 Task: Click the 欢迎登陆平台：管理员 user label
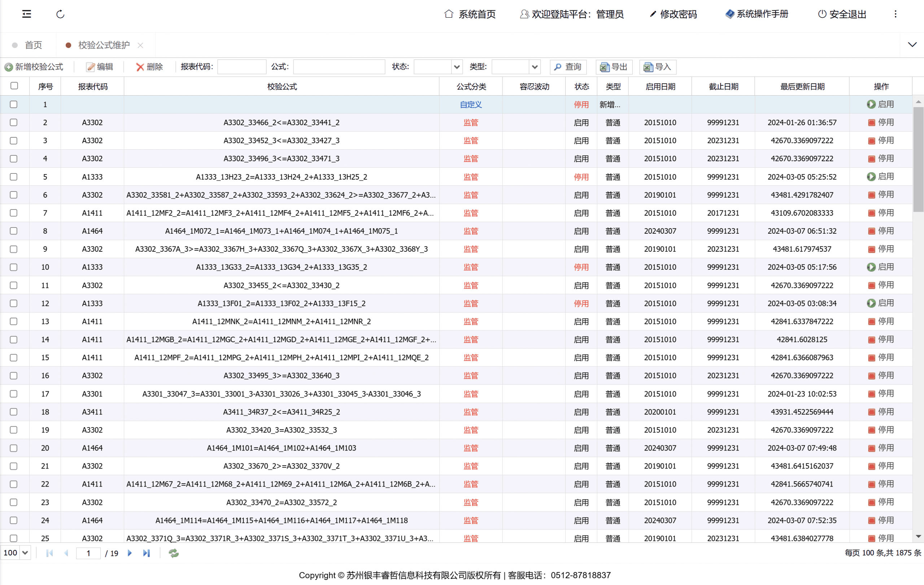click(572, 14)
